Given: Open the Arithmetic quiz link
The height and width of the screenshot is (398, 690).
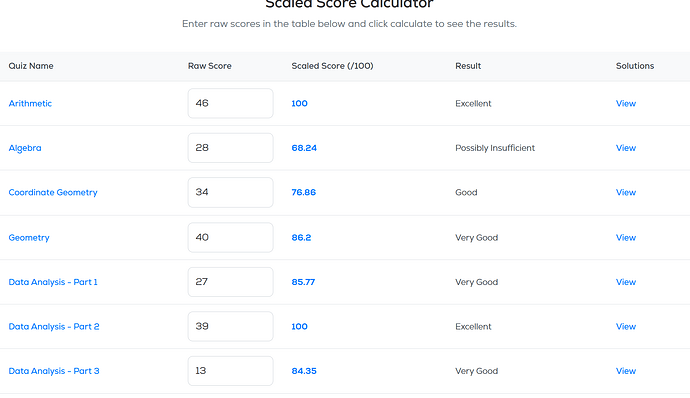Looking at the screenshot, I should 30,103.
